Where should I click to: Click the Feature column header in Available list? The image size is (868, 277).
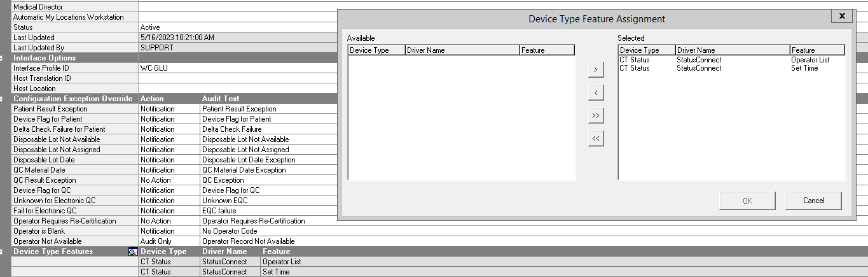point(546,50)
